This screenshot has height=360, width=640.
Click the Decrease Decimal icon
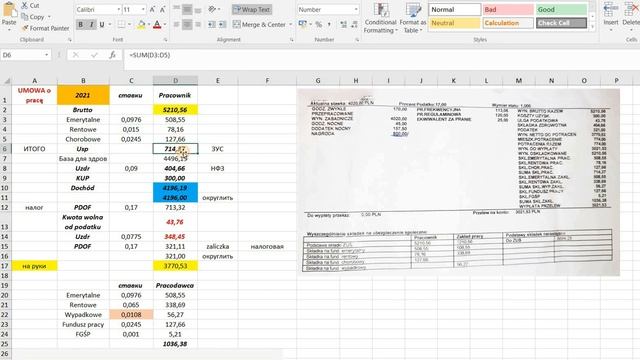coord(354,24)
